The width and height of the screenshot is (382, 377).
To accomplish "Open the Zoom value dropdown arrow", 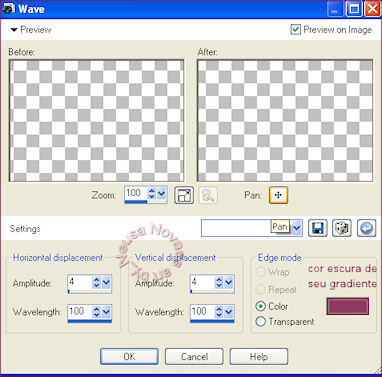I will 162,193.
